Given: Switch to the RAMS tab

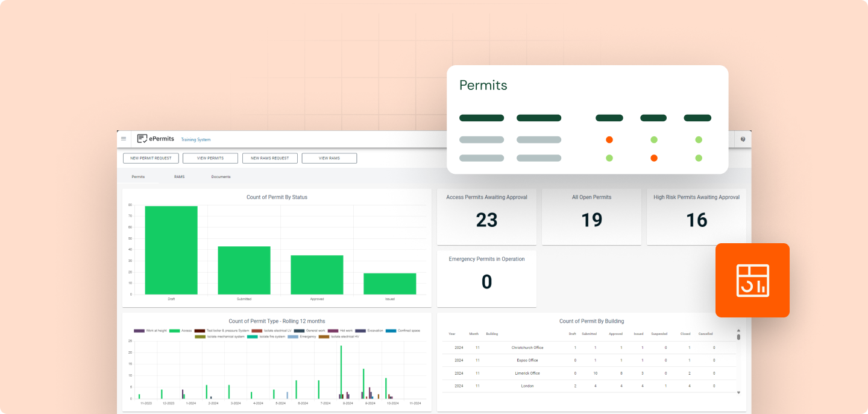Looking at the screenshot, I should pos(179,176).
